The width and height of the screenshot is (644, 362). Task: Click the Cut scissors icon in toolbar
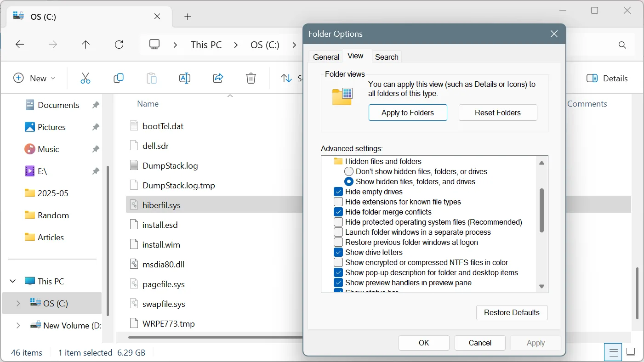(85, 78)
